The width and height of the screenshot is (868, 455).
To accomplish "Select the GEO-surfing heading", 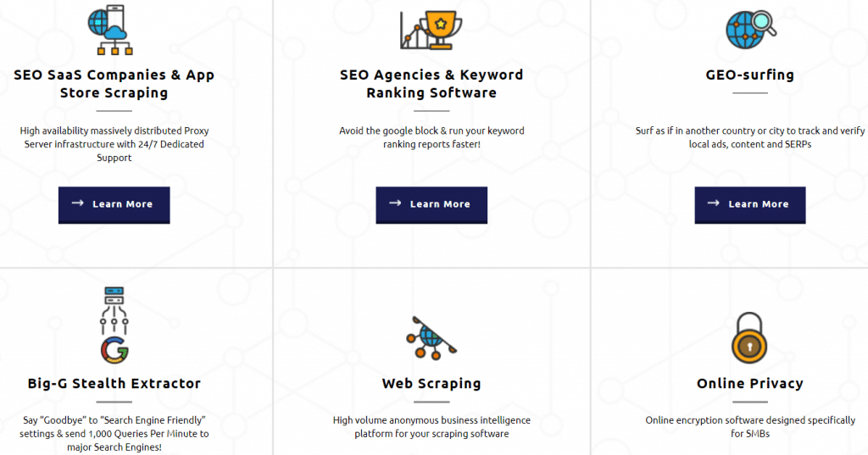I will pyautogui.click(x=749, y=75).
